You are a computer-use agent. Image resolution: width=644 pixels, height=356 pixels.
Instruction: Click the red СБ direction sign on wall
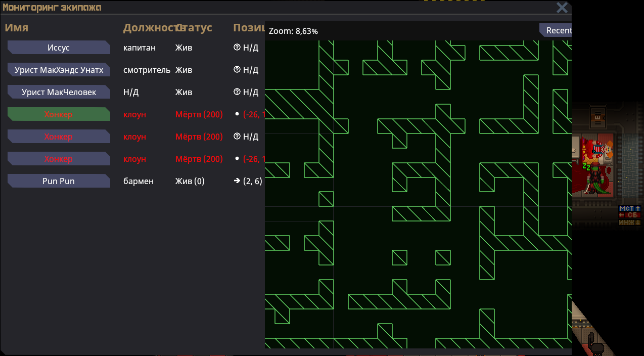pos(630,215)
